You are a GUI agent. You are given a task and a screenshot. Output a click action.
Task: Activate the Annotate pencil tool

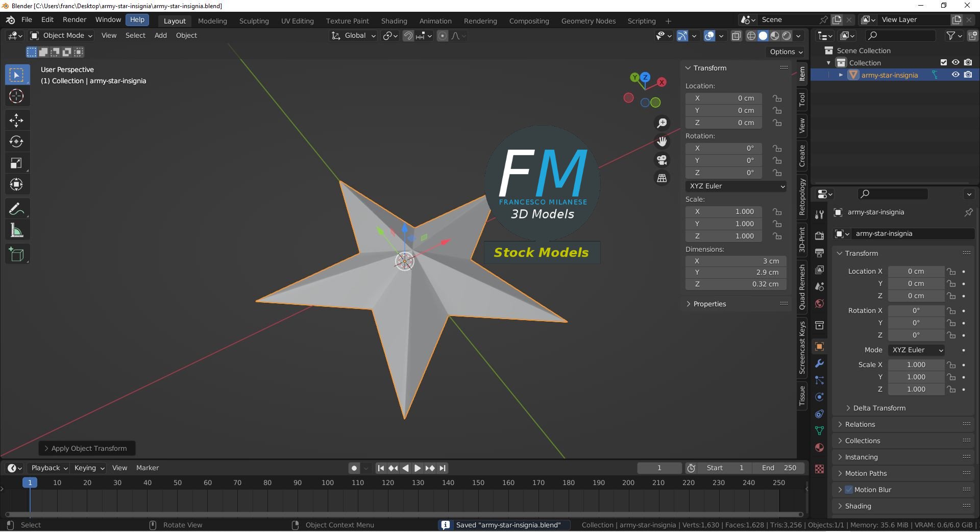(x=17, y=209)
